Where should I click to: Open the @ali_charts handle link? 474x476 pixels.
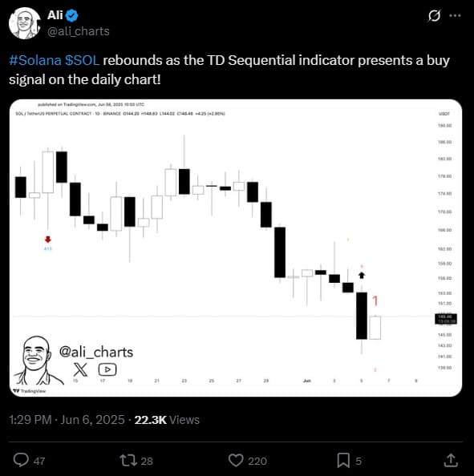pyautogui.click(x=79, y=31)
